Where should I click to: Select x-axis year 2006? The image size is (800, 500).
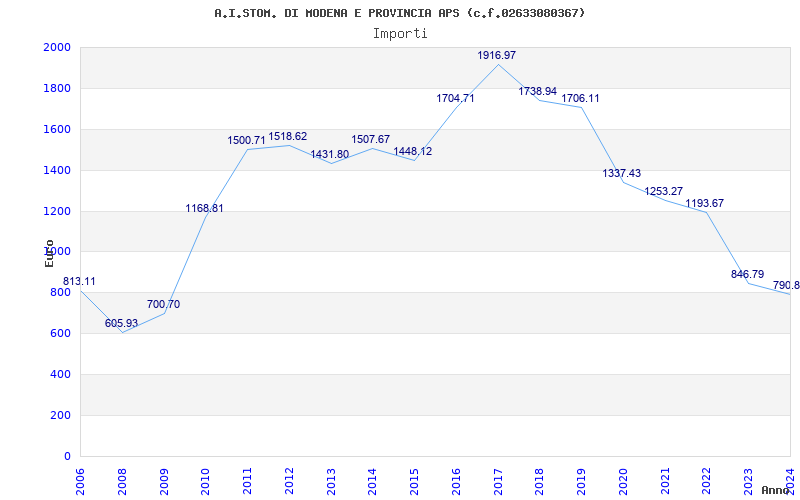(80, 482)
